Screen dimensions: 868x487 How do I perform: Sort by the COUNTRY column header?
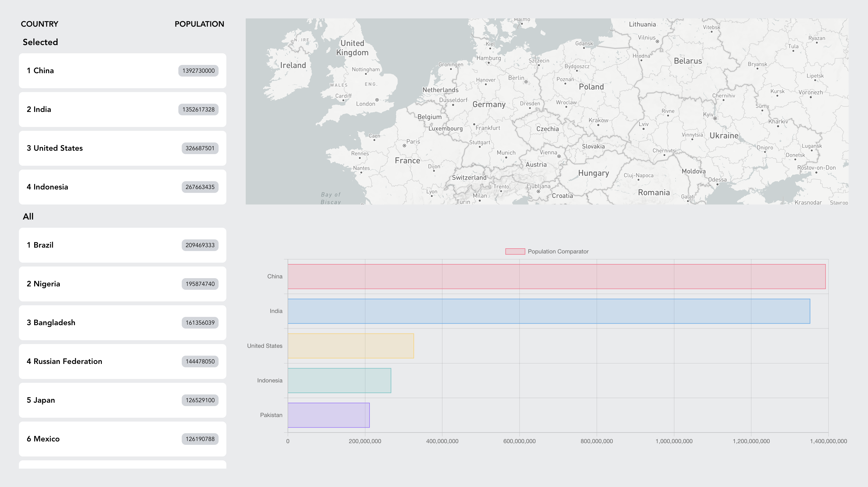[x=39, y=24]
